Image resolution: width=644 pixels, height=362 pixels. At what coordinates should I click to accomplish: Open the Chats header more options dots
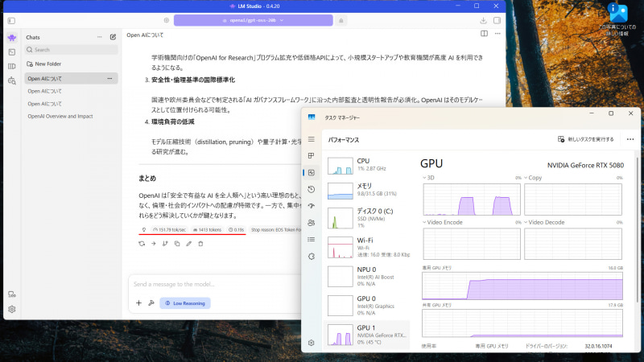pos(99,37)
